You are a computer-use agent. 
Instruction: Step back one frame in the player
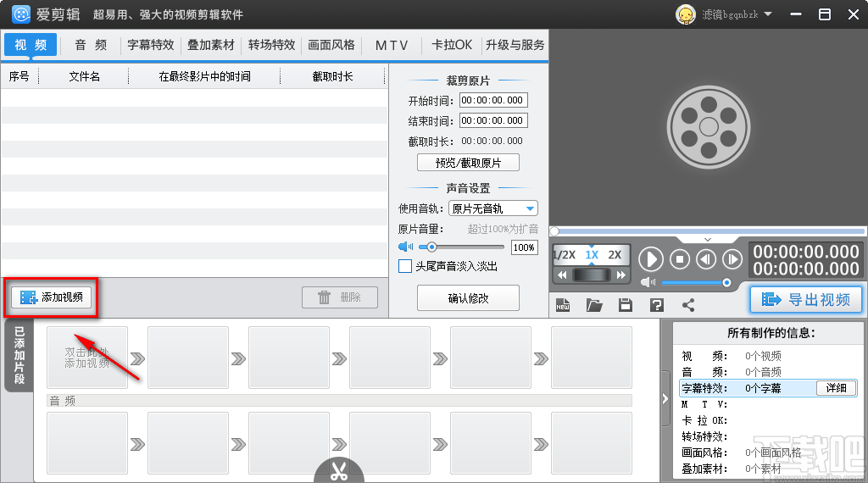coord(706,259)
